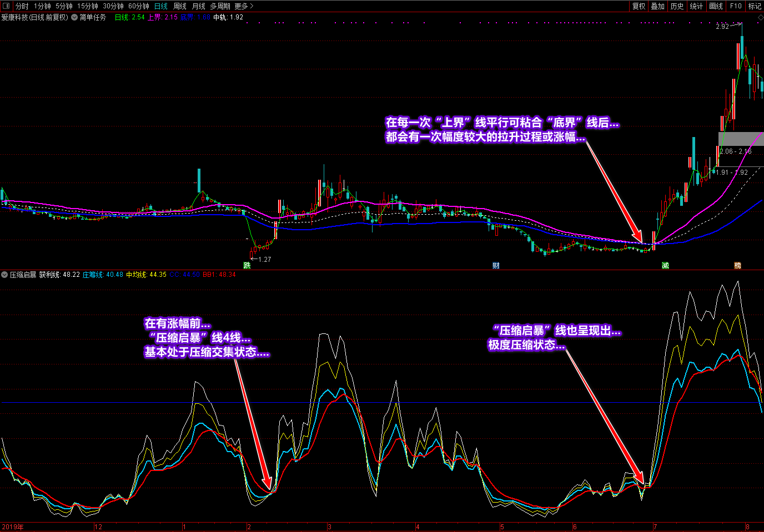Click the gray 2.06 - 2.16 price band
Viewport: 764px width, 532px height.
pos(741,139)
